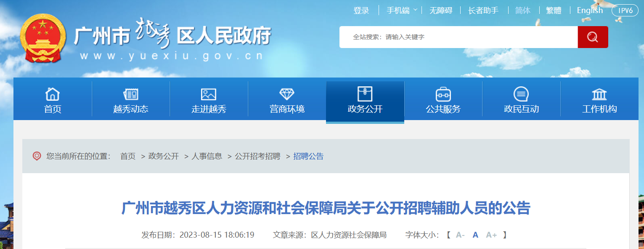Open the 政民互动 navigation tab
644x249 pixels.
pos(521,99)
